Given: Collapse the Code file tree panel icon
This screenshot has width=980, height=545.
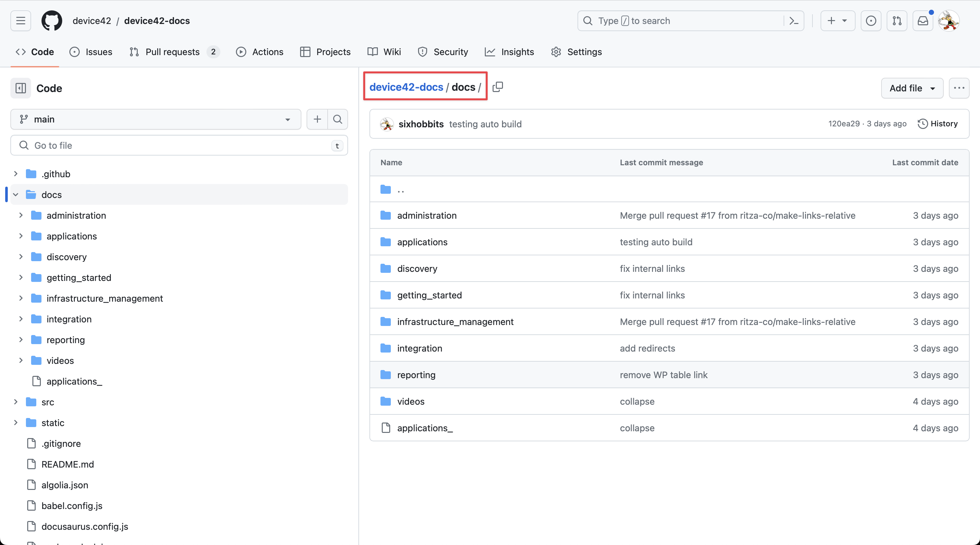Looking at the screenshot, I should click(20, 88).
